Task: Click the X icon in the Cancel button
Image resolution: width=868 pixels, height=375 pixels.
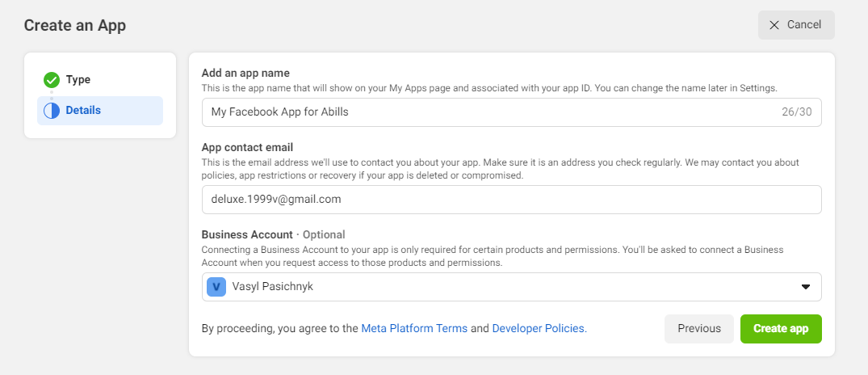Action: point(774,25)
